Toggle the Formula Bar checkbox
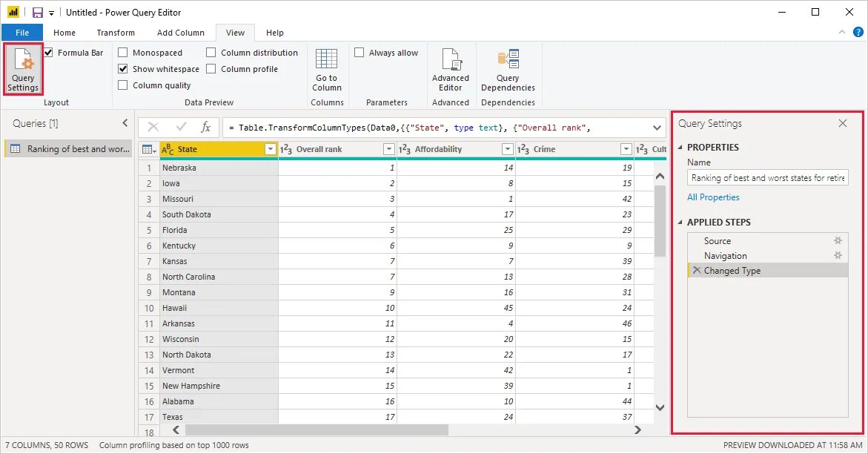The width and height of the screenshot is (868, 454). (x=49, y=53)
